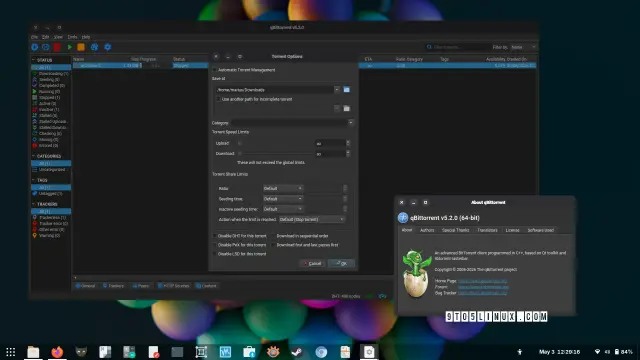
Task: Click the filter torrents search field
Action: [x=456, y=47]
